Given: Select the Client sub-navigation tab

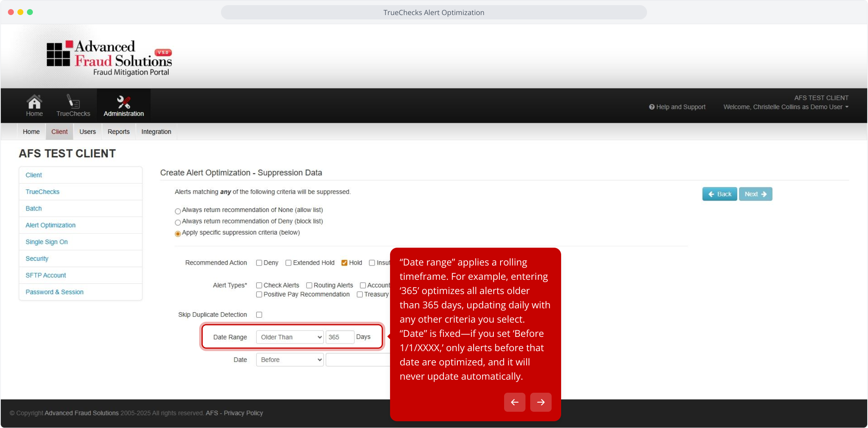Looking at the screenshot, I should pos(59,132).
